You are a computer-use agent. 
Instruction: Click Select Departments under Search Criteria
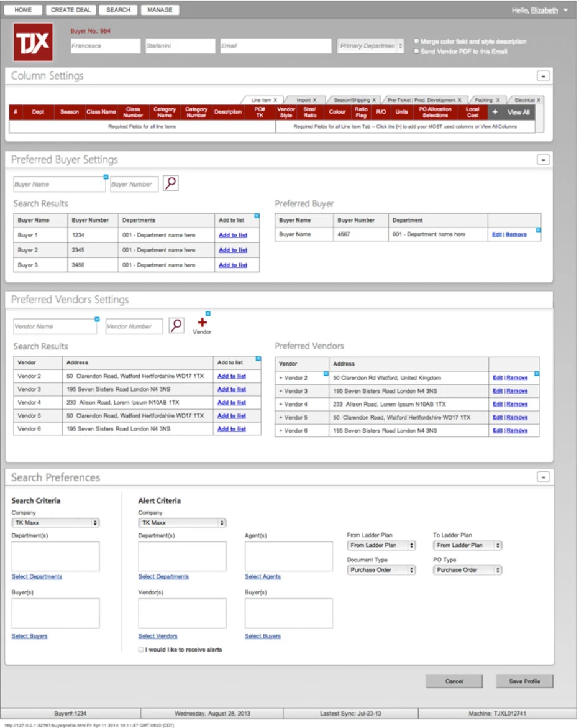tap(37, 577)
